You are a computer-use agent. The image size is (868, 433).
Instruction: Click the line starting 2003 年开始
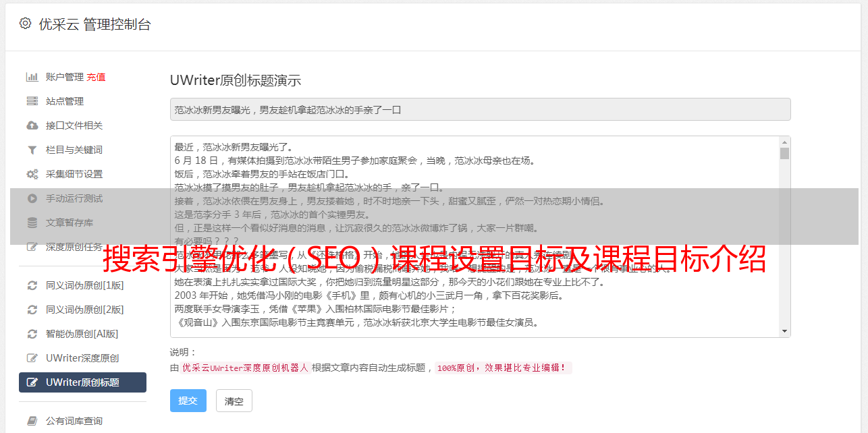[369, 295]
